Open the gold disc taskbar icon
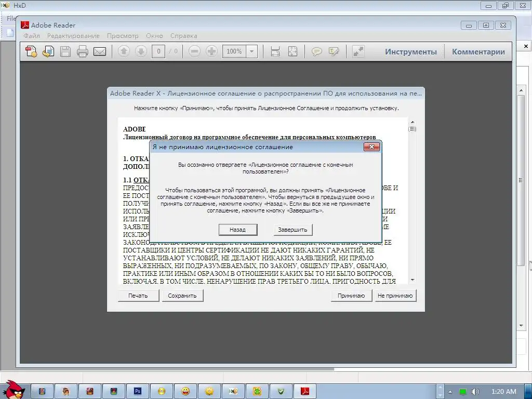Image resolution: width=532 pixels, height=399 pixels. (162, 391)
